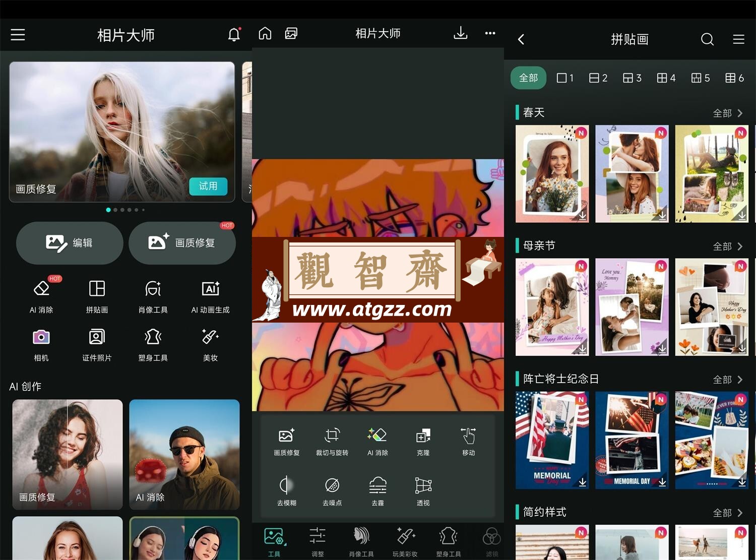Open 美妆 makeup tool

[x=210, y=345]
